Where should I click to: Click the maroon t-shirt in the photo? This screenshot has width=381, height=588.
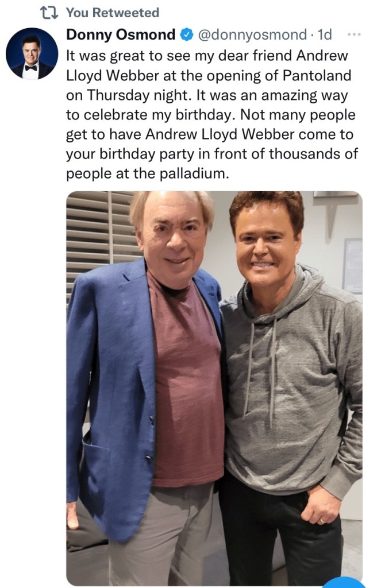click(183, 390)
